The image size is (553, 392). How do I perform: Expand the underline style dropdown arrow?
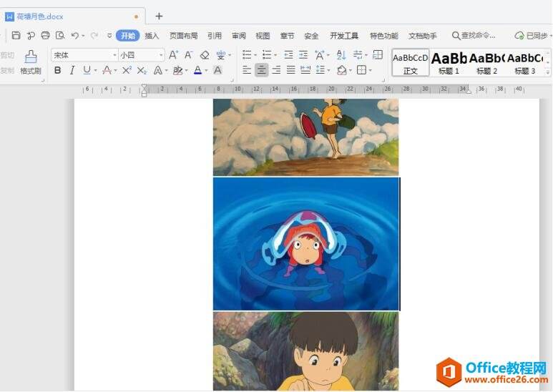tap(95, 70)
